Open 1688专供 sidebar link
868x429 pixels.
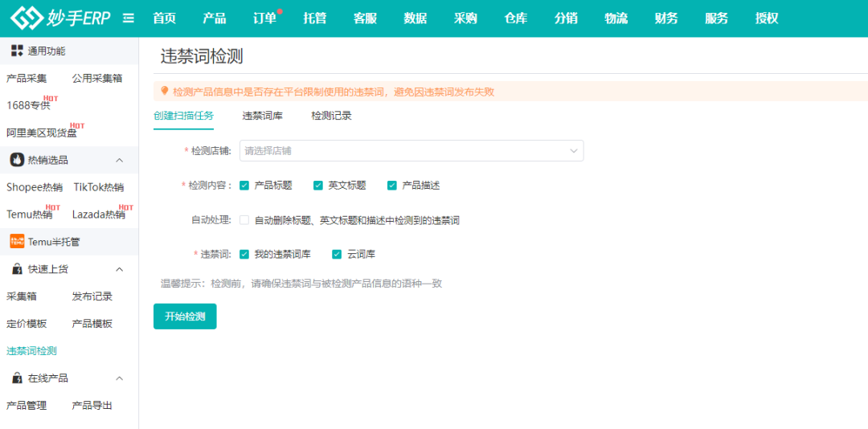click(x=29, y=105)
